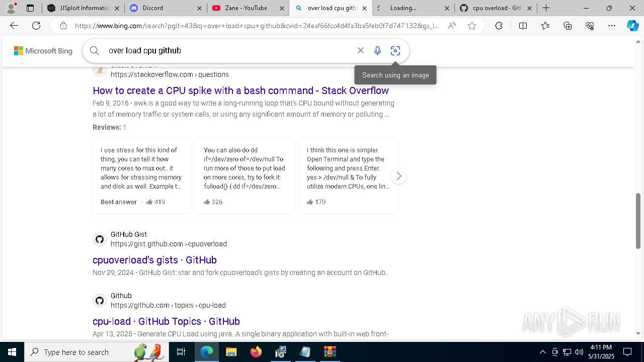The width and height of the screenshot is (644, 362).
Task: View site information lock icon
Action: pyautogui.click(x=63, y=26)
